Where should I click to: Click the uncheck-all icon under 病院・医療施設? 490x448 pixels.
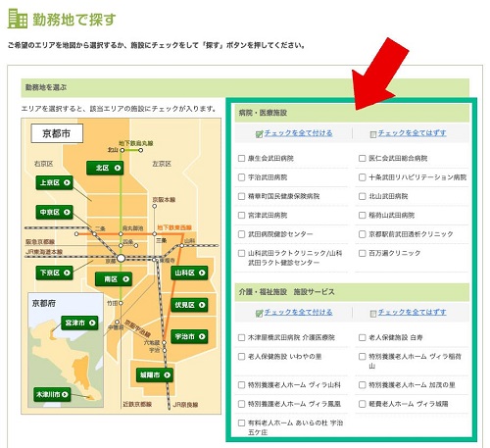[x=373, y=134]
